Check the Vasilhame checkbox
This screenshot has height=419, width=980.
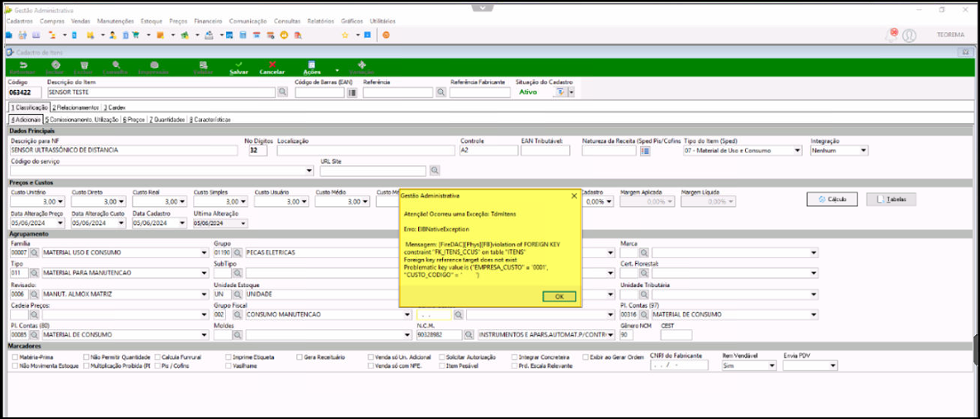pyautogui.click(x=229, y=366)
